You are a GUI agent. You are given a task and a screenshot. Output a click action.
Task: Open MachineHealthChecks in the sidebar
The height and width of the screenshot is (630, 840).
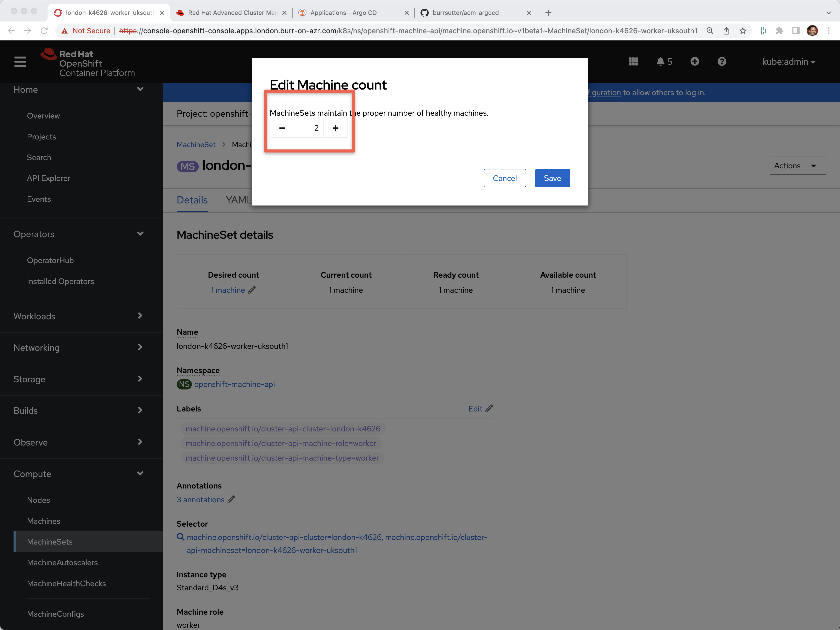click(x=66, y=583)
